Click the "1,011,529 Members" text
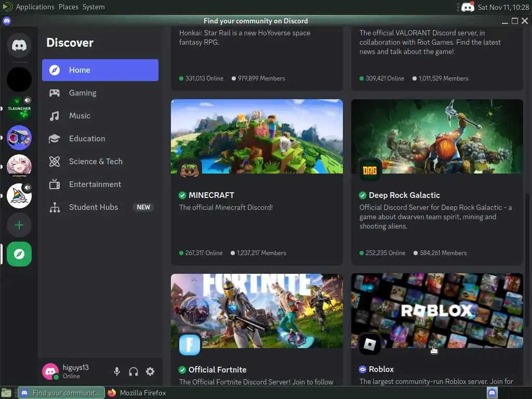The image size is (532, 399). 443,78
